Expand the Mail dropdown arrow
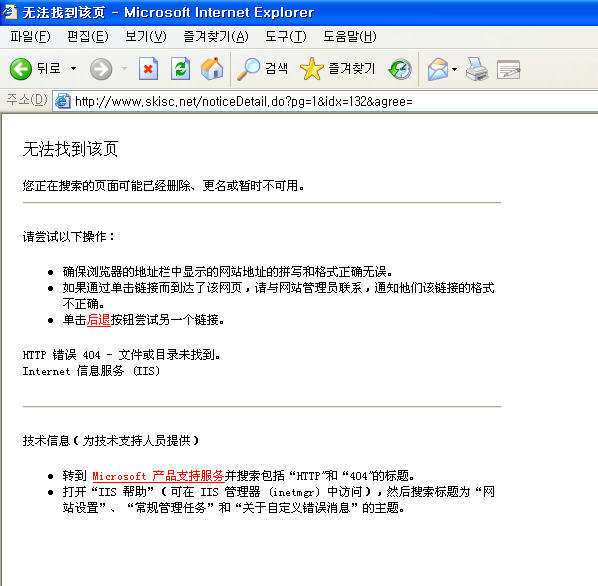598x586 pixels. pos(454,69)
